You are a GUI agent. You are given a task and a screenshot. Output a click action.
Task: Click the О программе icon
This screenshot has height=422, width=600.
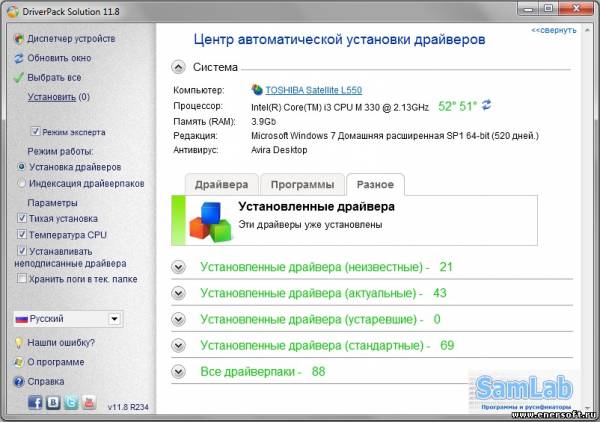19,362
